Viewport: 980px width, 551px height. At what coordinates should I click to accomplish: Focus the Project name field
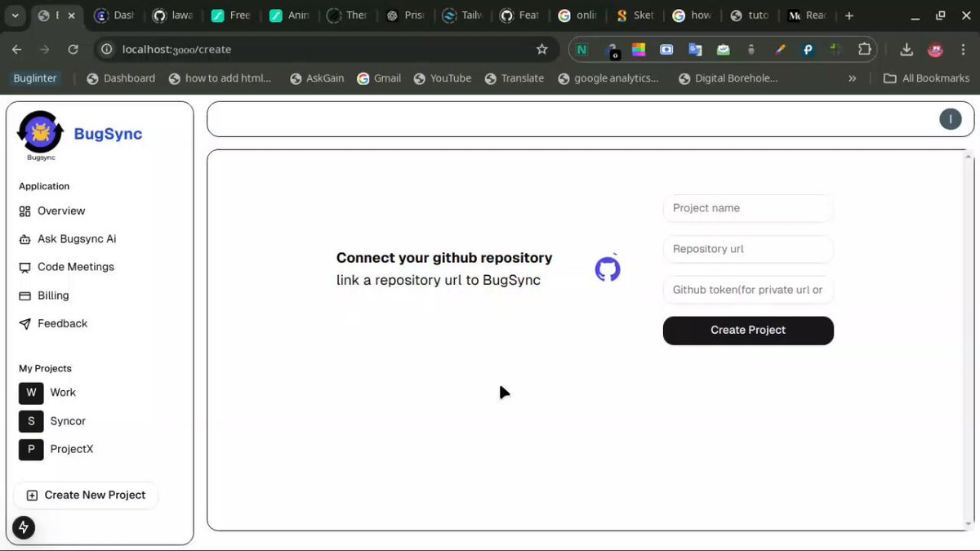coord(748,208)
